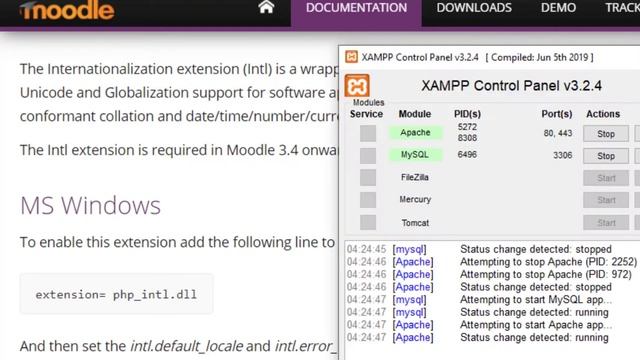Click the MS Windows heading
640x360 pixels.
[90, 205]
